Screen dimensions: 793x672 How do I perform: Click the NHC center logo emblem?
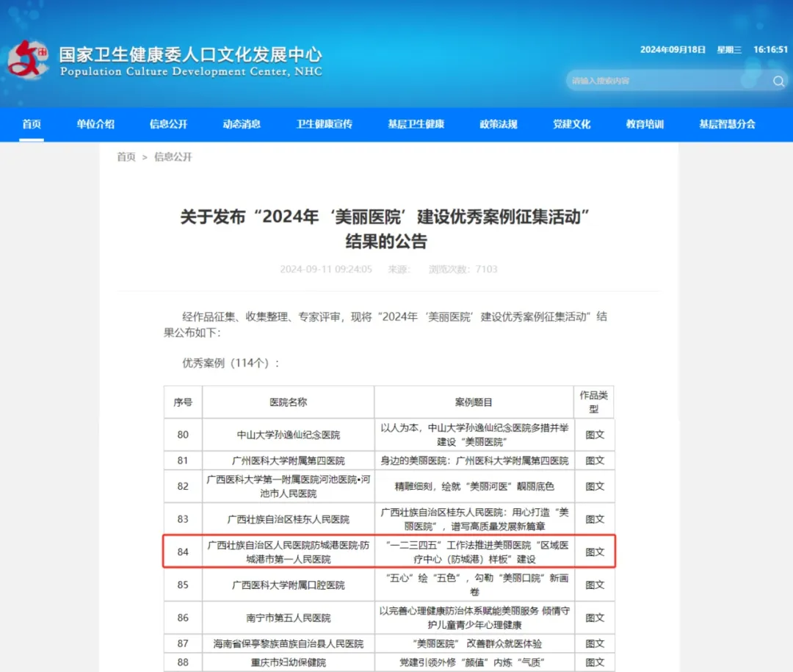pos(27,59)
